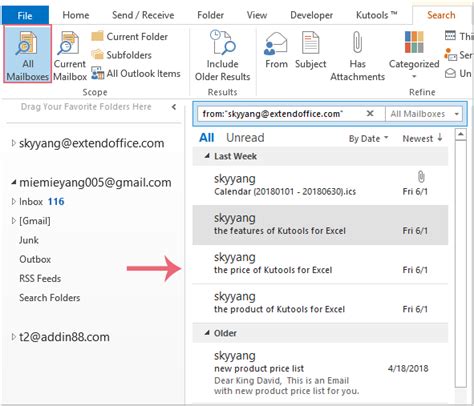The width and height of the screenshot is (474, 406).
Task: Collapse the Older group
Action: tap(207, 333)
